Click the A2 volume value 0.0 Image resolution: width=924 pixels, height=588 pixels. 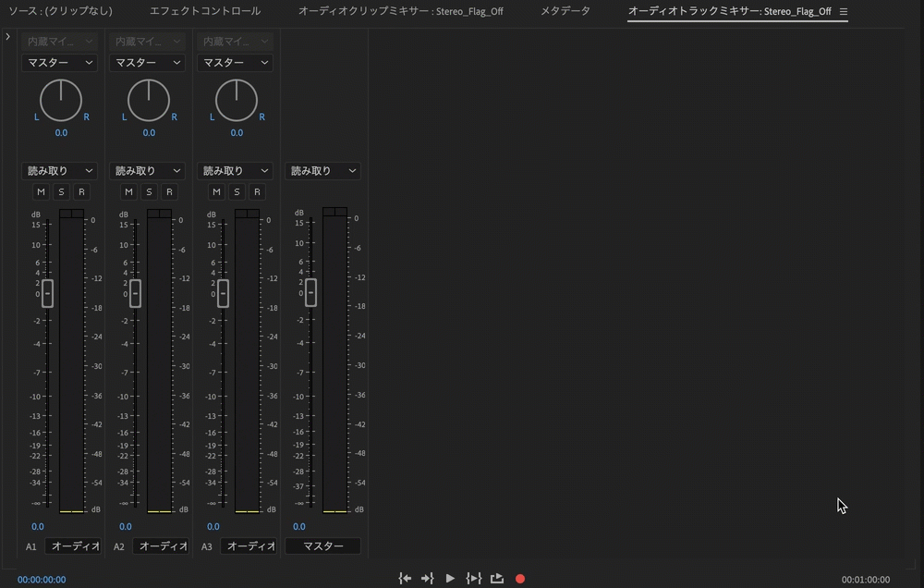[x=126, y=527]
